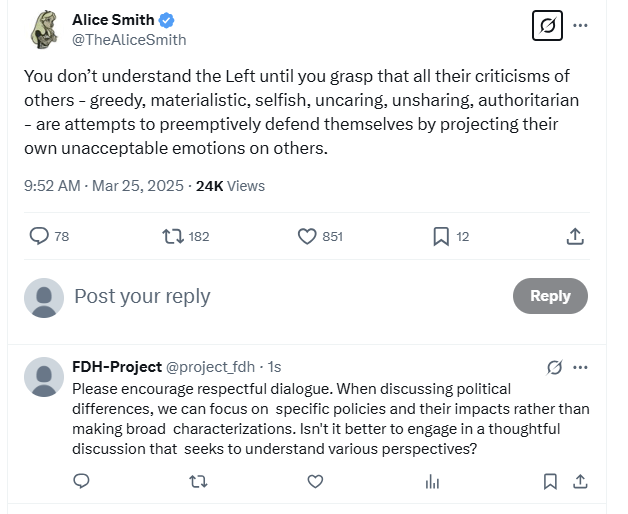Screen dimensions: 628x514
Task: Open more options on FDH-Project comment
Action: [x=582, y=367]
